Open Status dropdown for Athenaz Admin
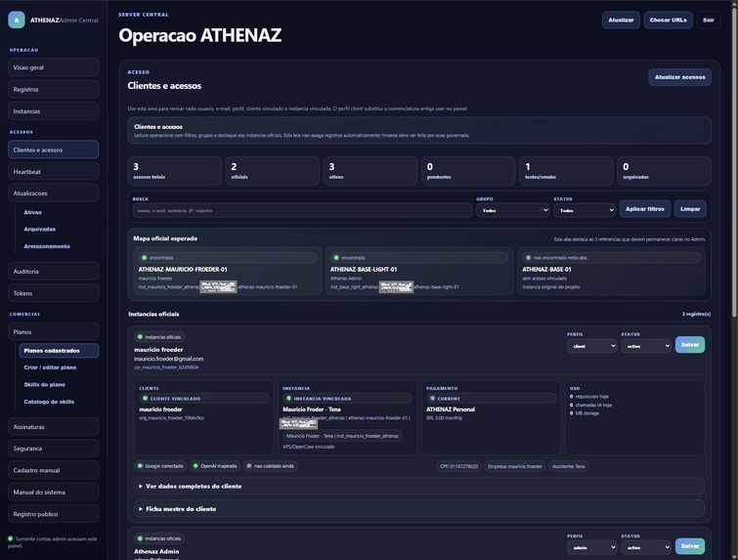The height and width of the screenshot is (560, 738). 646,547
